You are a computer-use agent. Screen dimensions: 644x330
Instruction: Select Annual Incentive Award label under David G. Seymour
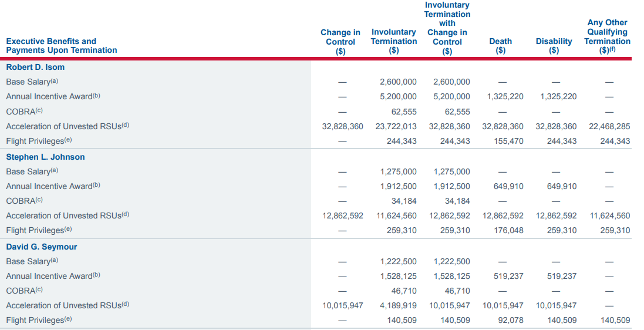(x=53, y=276)
